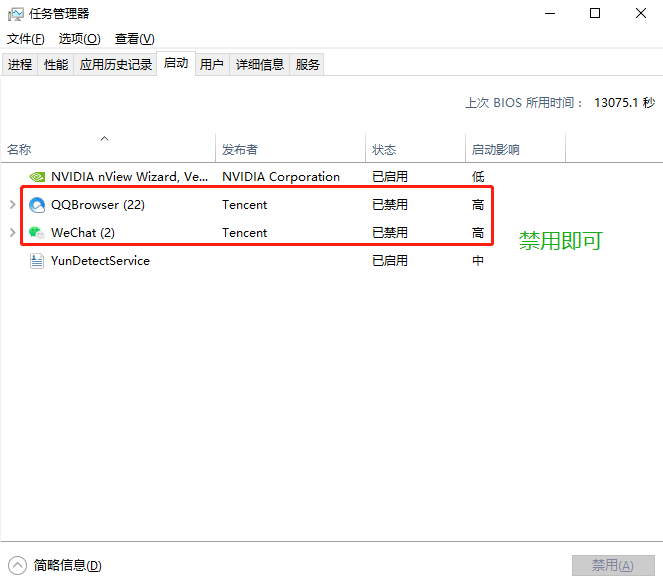
Task: Select the QQBrowser (22) row name
Action: coord(98,205)
